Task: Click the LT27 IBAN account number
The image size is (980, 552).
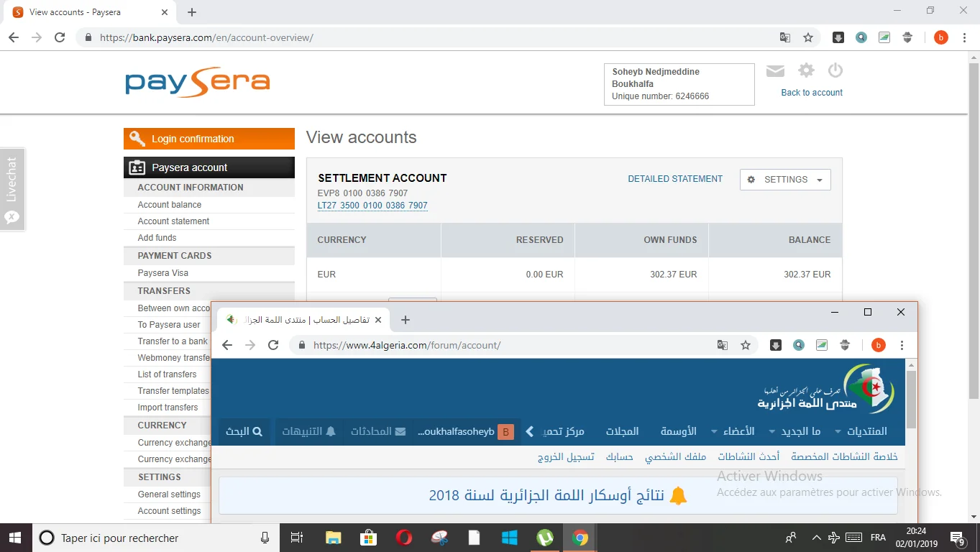Action: (x=372, y=206)
